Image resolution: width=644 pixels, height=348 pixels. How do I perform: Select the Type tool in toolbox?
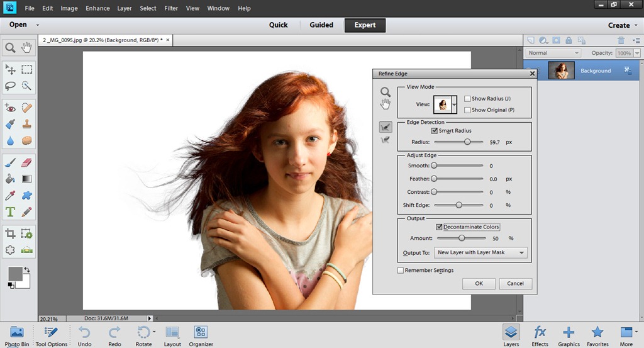point(10,211)
